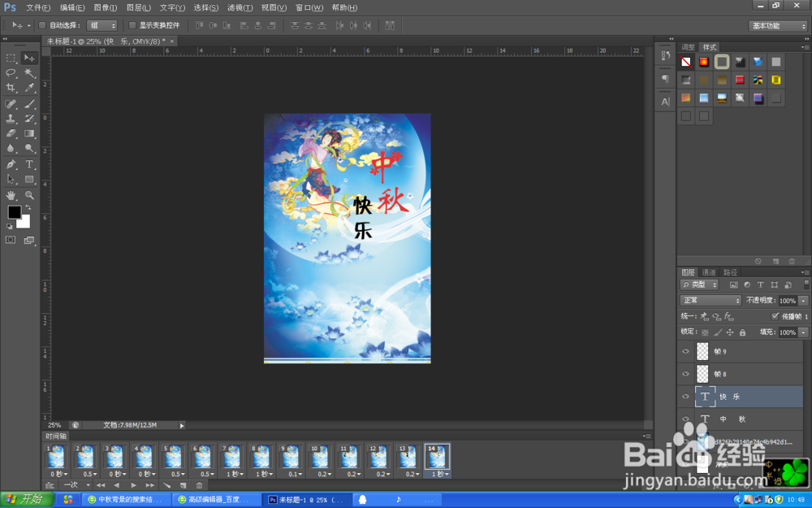Open the Character panel icon
812x508 pixels.
pos(666,102)
